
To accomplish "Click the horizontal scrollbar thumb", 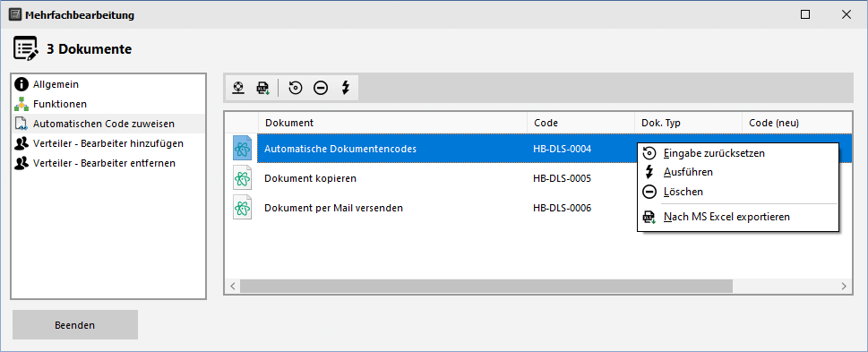I will (486, 286).
